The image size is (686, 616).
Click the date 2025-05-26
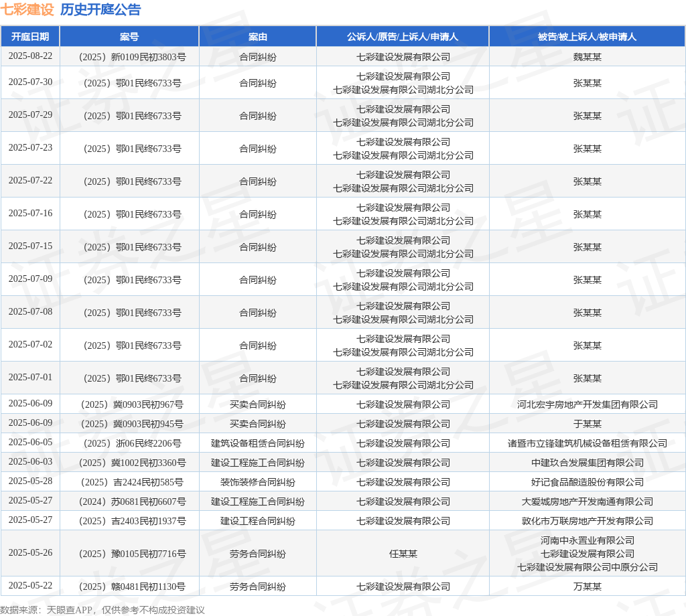(x=30, y=553)
